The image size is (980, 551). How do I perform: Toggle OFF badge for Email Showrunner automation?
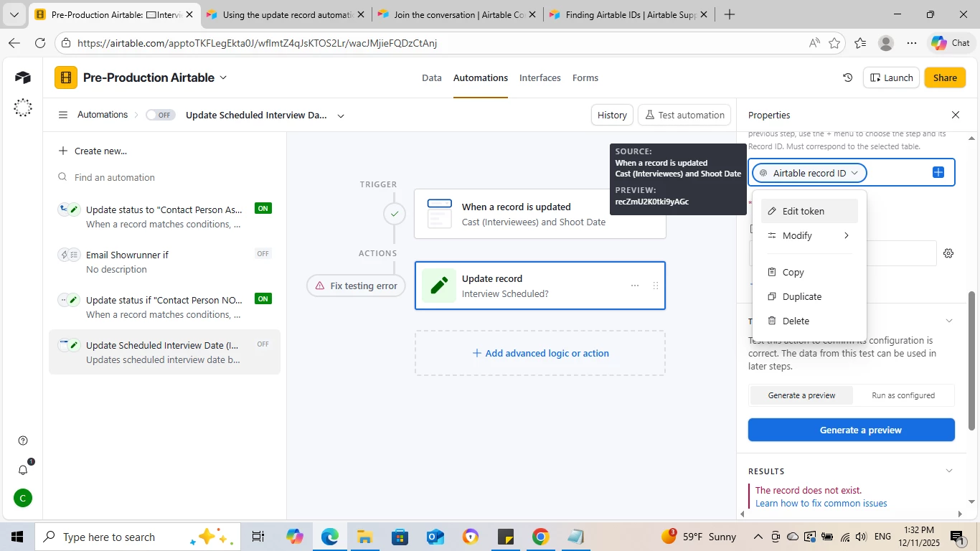point(263,254)
